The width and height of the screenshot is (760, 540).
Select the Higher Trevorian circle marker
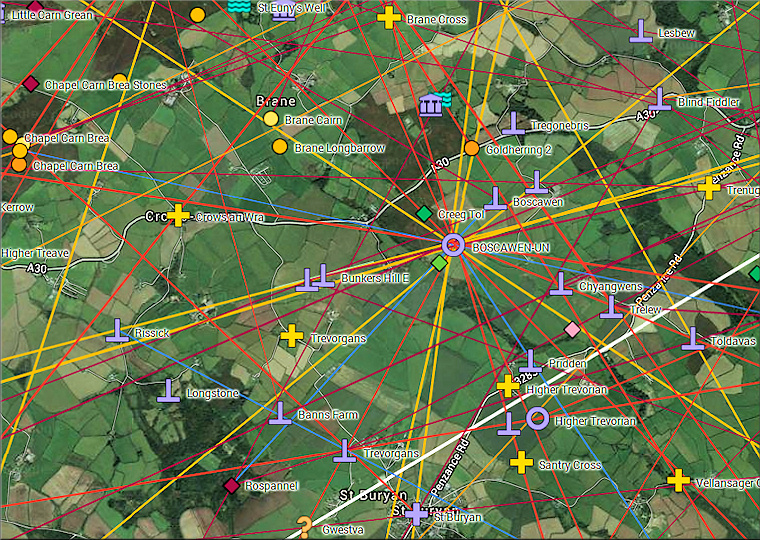point(538,418)
